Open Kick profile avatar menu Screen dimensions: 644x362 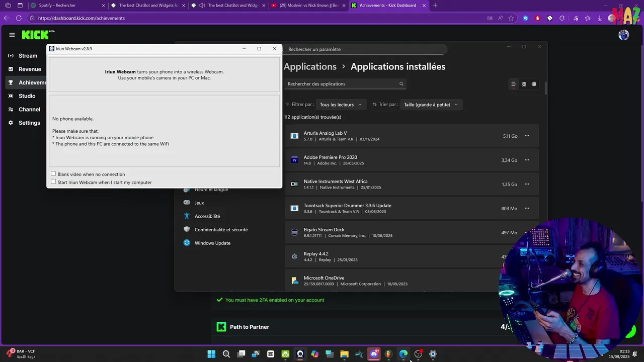[624, 35]
